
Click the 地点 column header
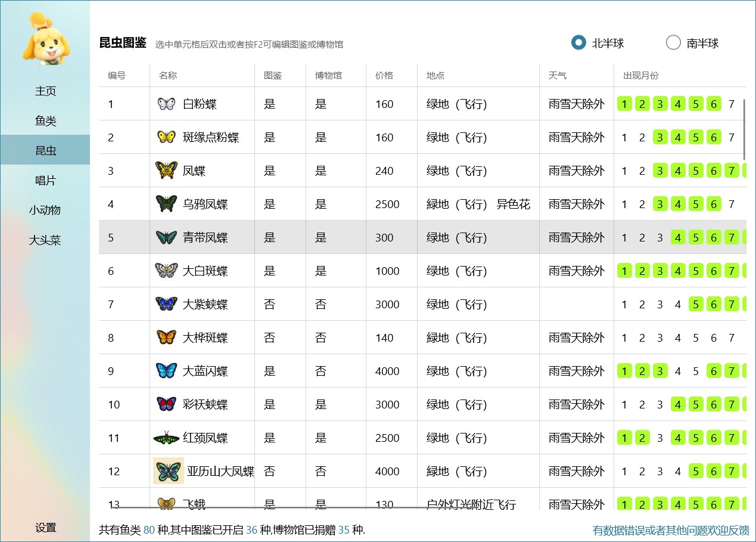[478, 75]
